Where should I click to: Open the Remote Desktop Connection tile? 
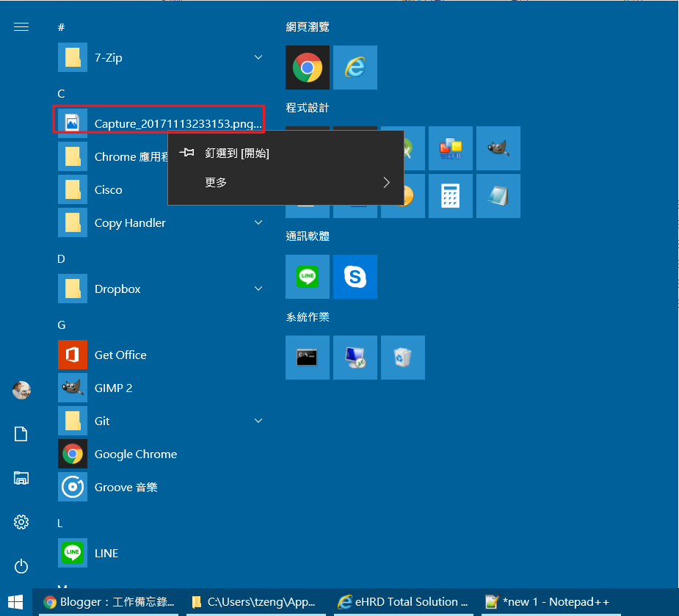[x=355, y=358]
